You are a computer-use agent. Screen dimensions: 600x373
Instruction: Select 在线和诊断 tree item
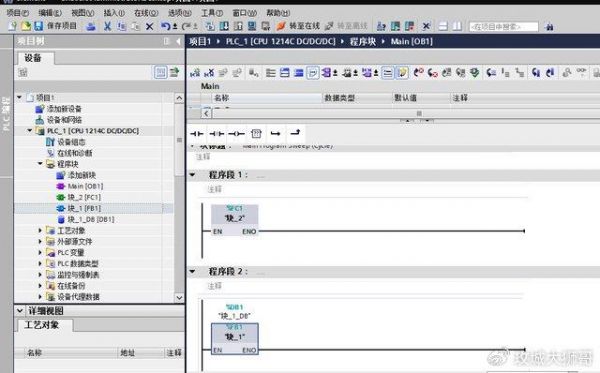point(75,153)
